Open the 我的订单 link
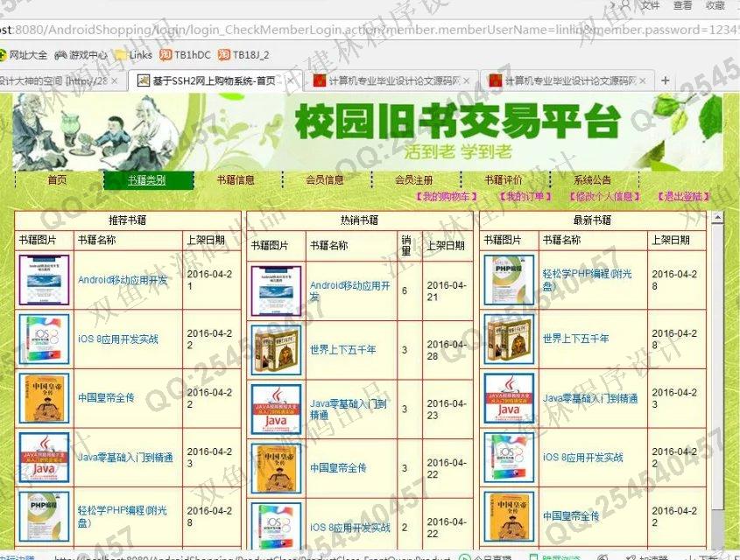This screenshot has height=560, width=740. (x=525, y=196)
